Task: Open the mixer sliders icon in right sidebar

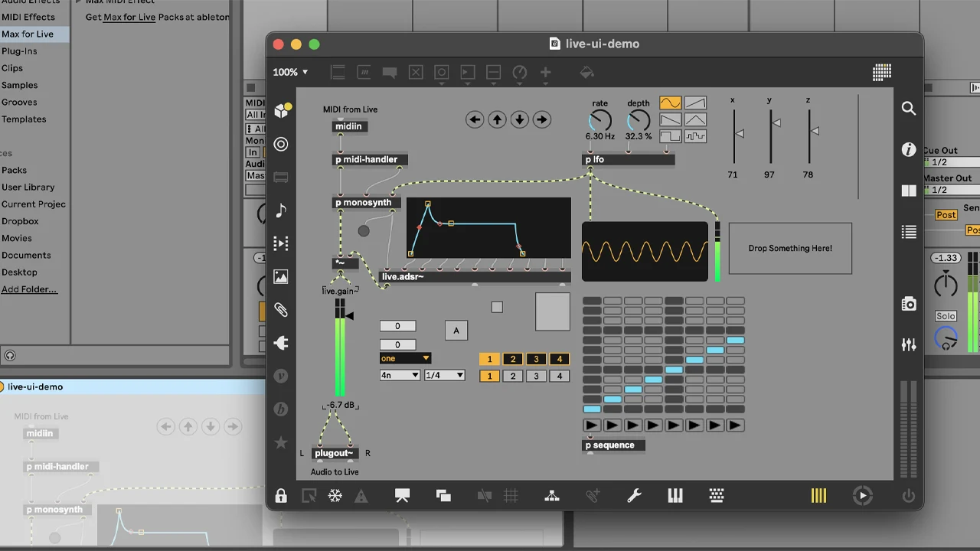Action: point(909,345)
